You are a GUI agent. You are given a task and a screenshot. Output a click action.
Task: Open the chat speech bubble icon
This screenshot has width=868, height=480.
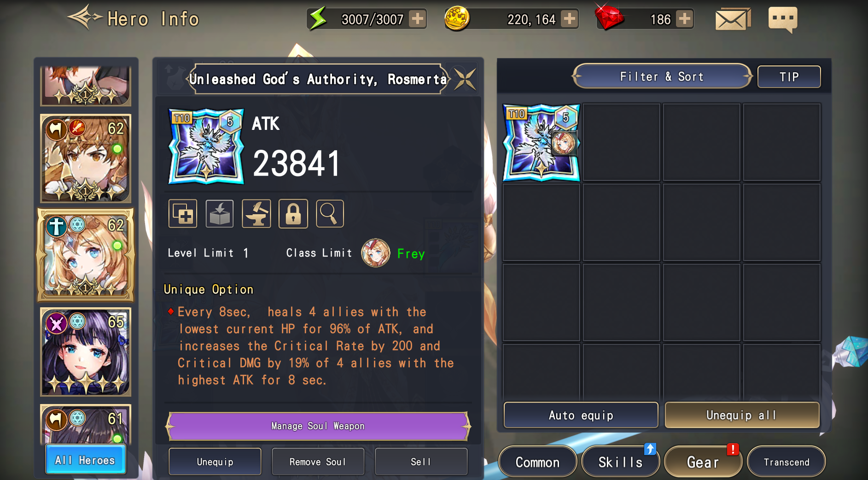coord(783,20)
